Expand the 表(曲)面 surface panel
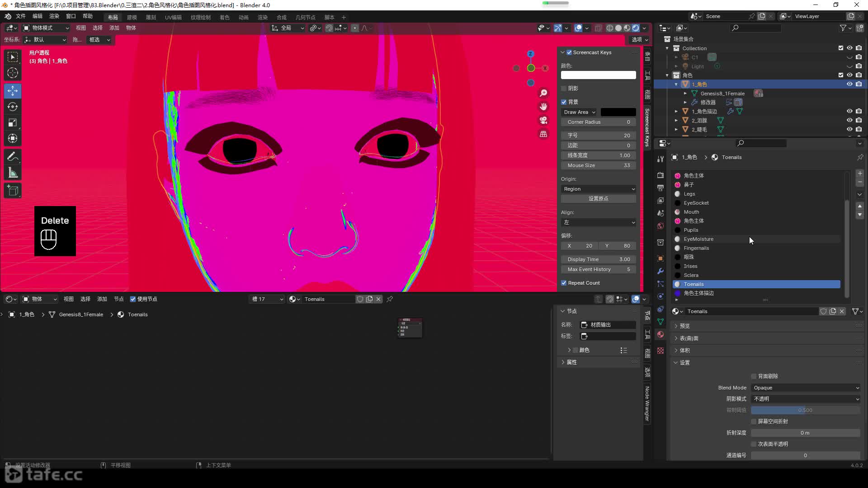868x488 pixels. tap(689, 338)
